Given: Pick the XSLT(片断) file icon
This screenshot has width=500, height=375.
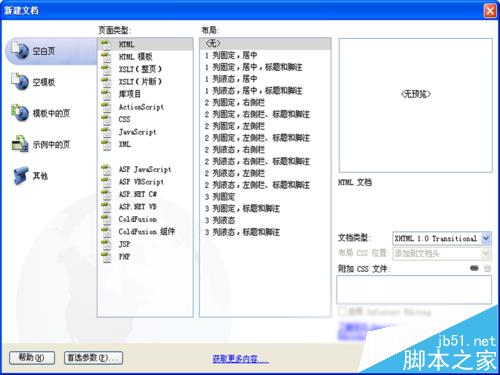Looking at the screenshot, I should (x=106, y=82).
